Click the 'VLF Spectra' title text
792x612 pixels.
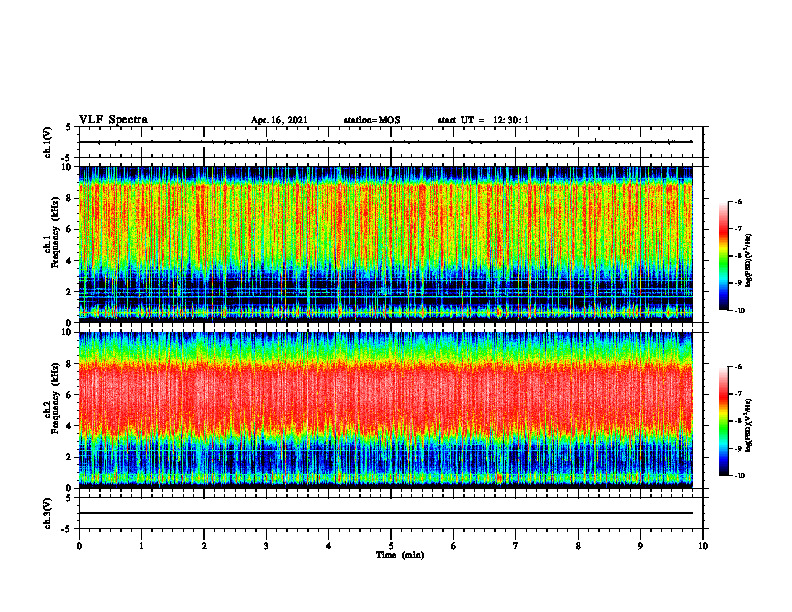113,120
